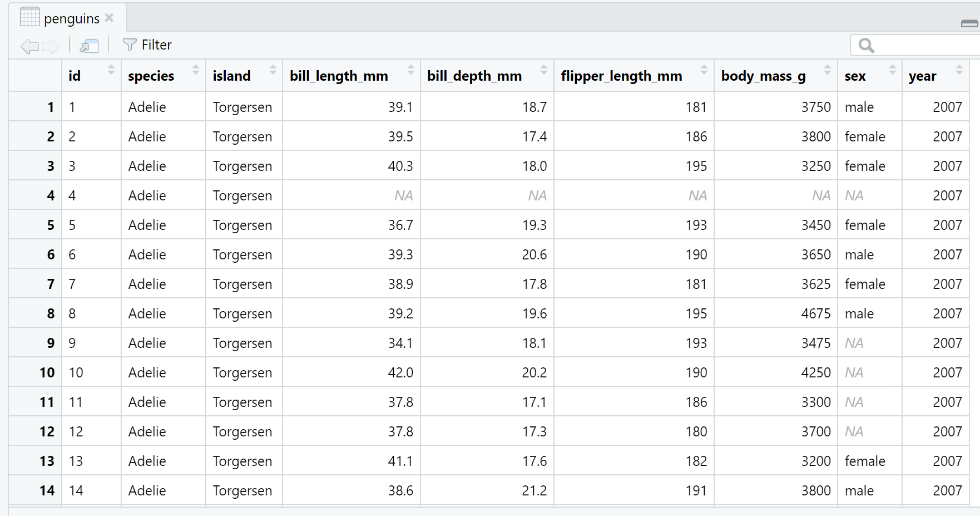Show data in new window icon
Viewport: 980px width, 516px height.
coord(89,46)
